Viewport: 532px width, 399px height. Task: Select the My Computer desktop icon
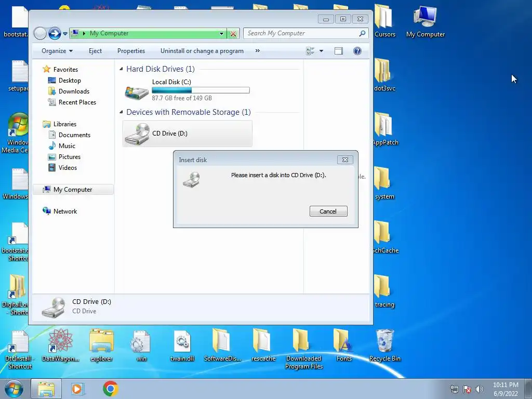point(425,22)
